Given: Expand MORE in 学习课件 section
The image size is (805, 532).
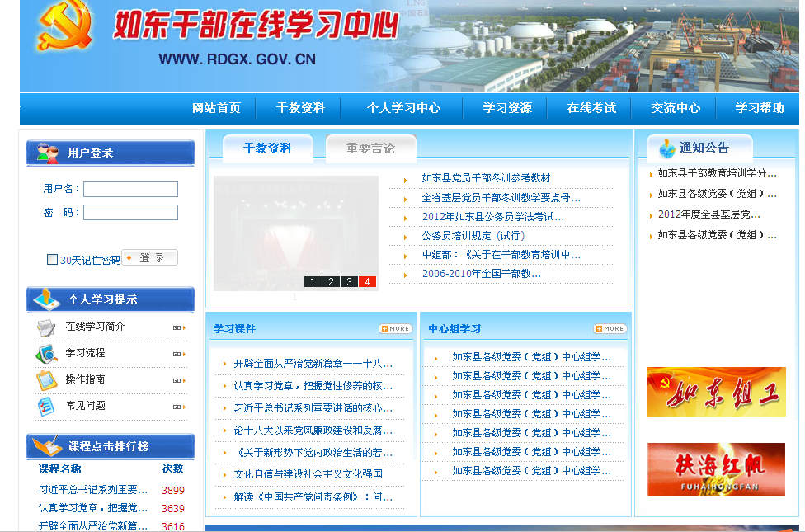Looking at the screenshot, I should pos(395,328).
